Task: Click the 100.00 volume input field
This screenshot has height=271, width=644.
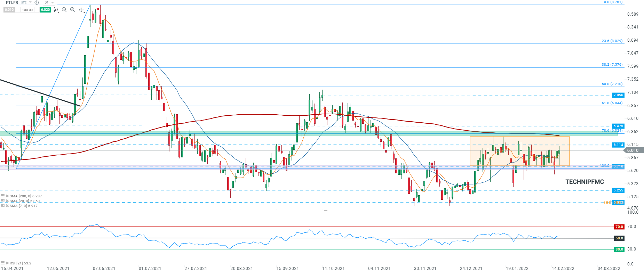Action: tap(27, 10)
